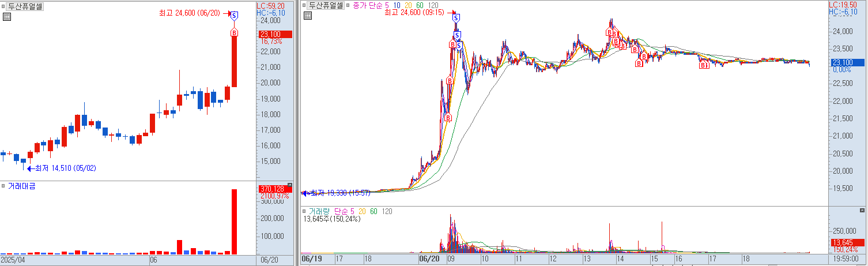Click the 15 hour label on time axis
This screenshot has height=266, width=868.
(654, 260)
